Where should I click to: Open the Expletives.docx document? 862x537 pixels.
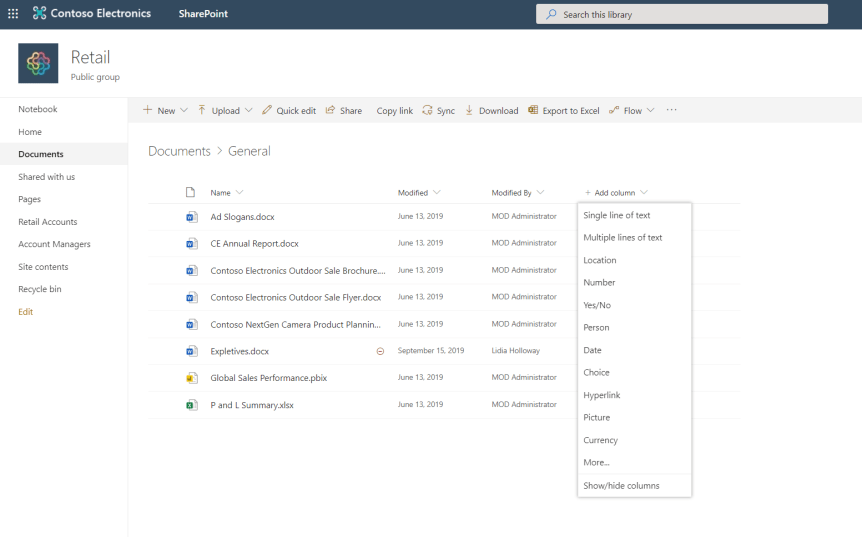pos(239,351)
